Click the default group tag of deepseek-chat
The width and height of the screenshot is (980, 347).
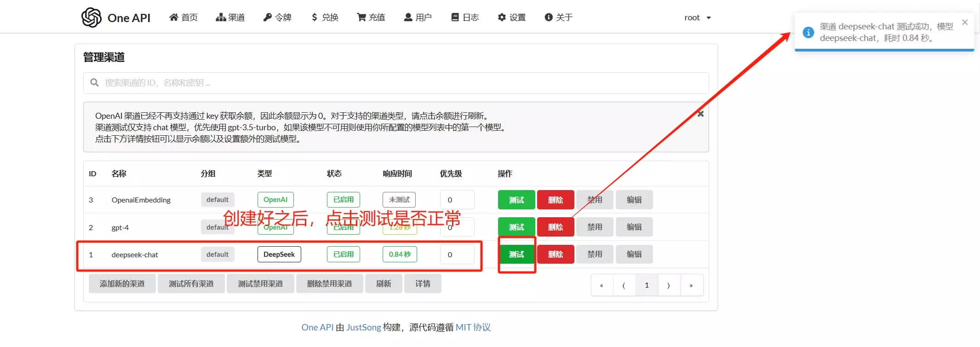tap(218, 254)
